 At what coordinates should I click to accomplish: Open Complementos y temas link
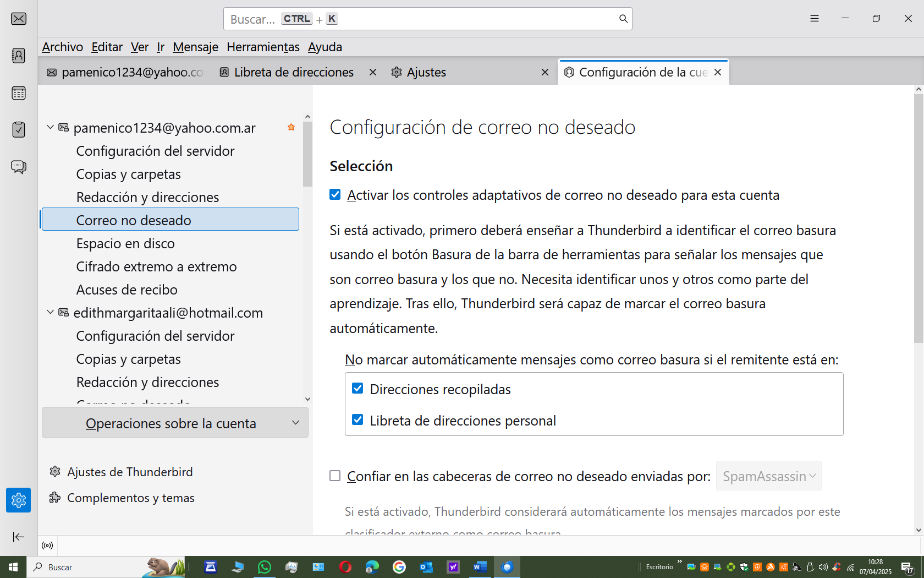[122, 498]
